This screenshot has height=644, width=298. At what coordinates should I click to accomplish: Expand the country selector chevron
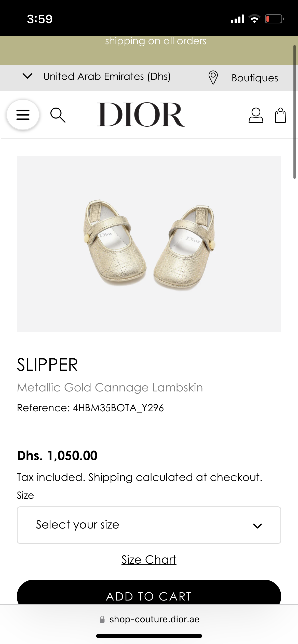[x=28, y=76]
